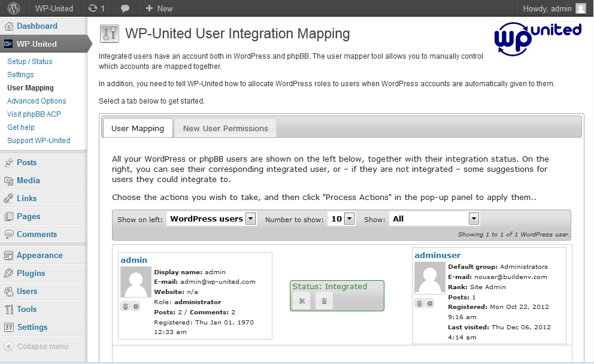Click Support WP-United link
594x364 pixels.
pyautogui.click(x=39, y=141)
